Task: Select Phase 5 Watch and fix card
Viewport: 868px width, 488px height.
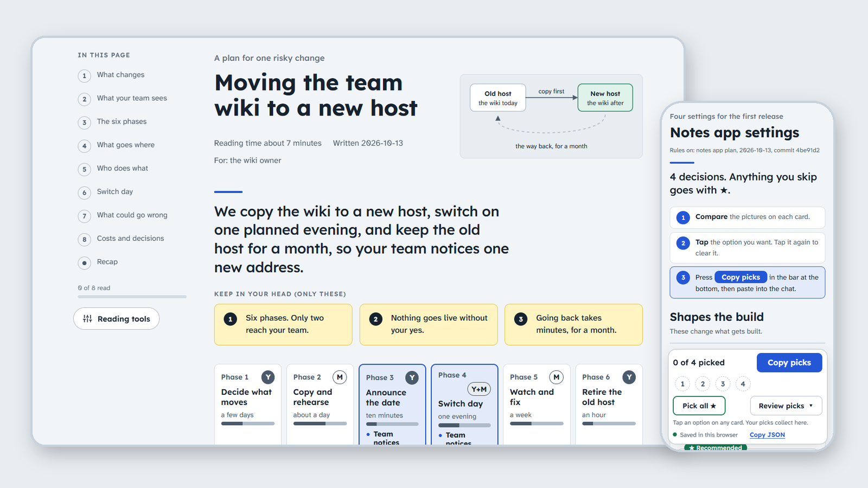Action: 537,404
